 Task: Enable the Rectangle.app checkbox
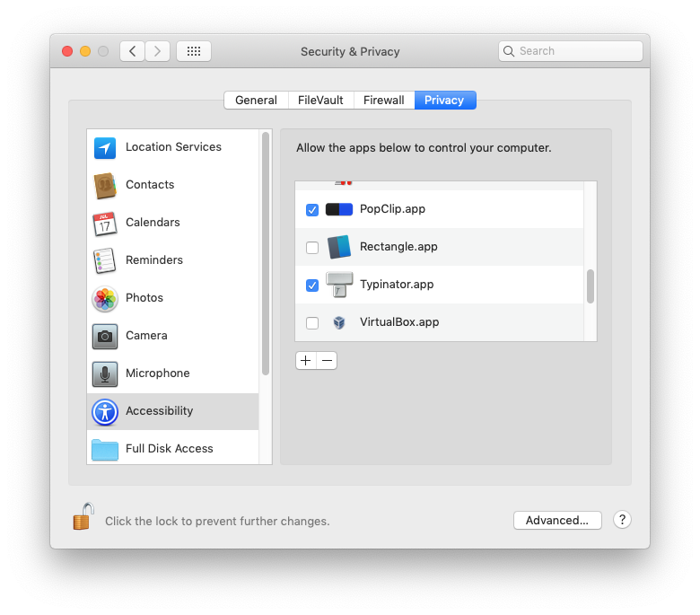(x=312, y=248)
